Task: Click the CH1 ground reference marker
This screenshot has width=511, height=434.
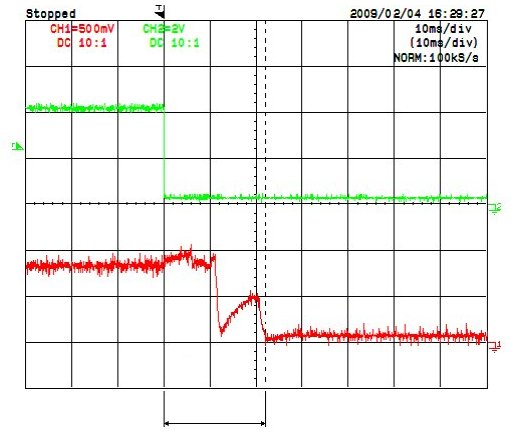Action: coord(495,347)
